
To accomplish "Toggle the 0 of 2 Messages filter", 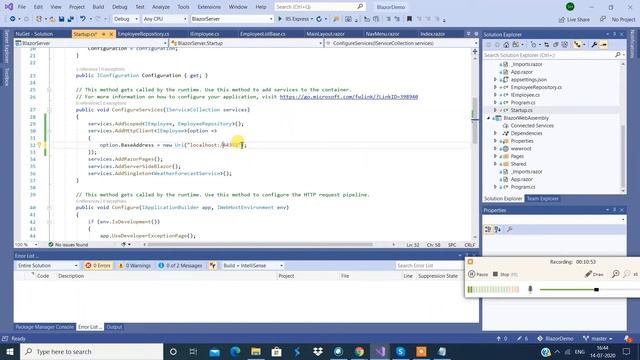I will [x=180, y=266].
